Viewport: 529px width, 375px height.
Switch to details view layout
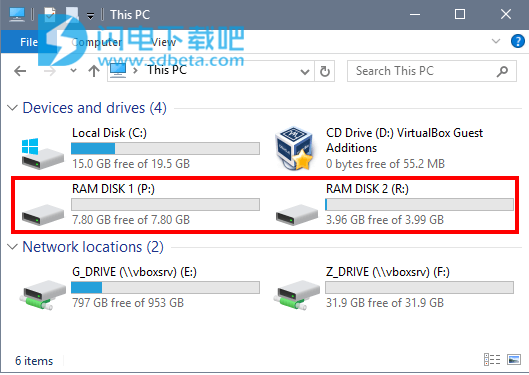click(492, 359)
